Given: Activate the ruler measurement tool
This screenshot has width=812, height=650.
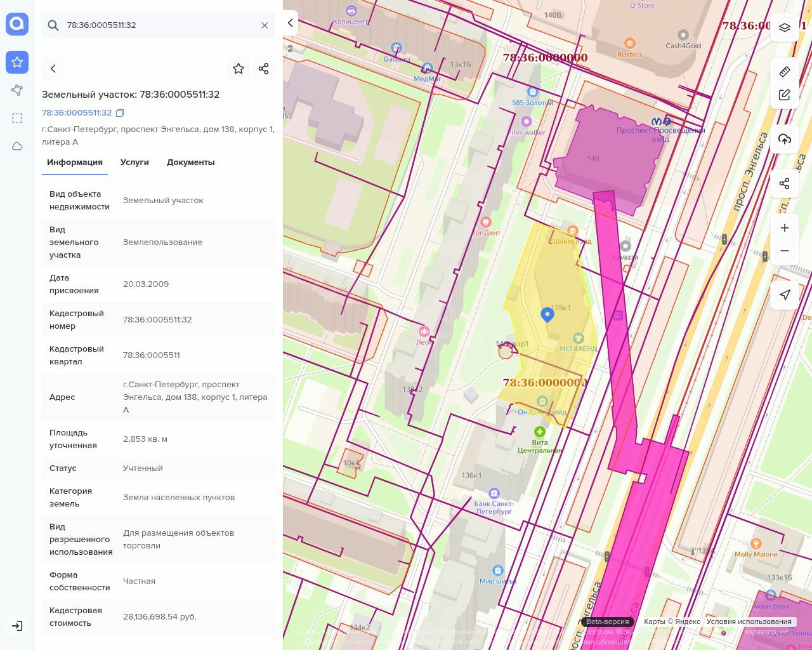Looking at the screenshot, I should coord(785,71).
